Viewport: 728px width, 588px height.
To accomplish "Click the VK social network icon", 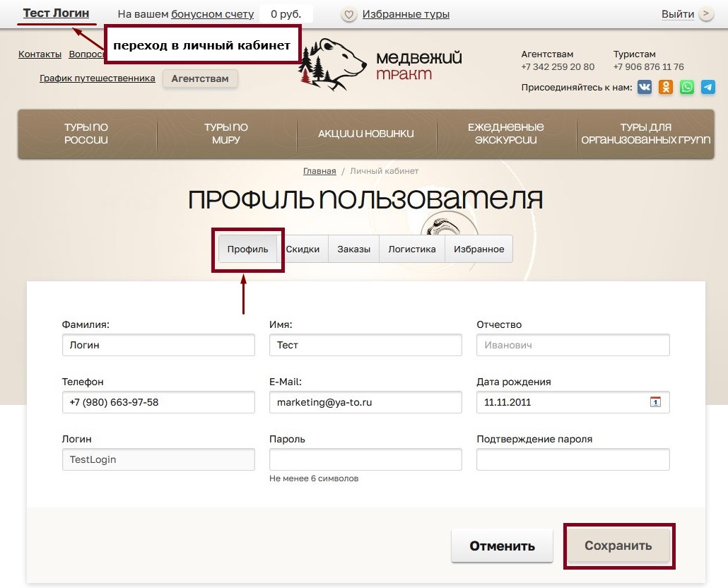I will point(645,87).
